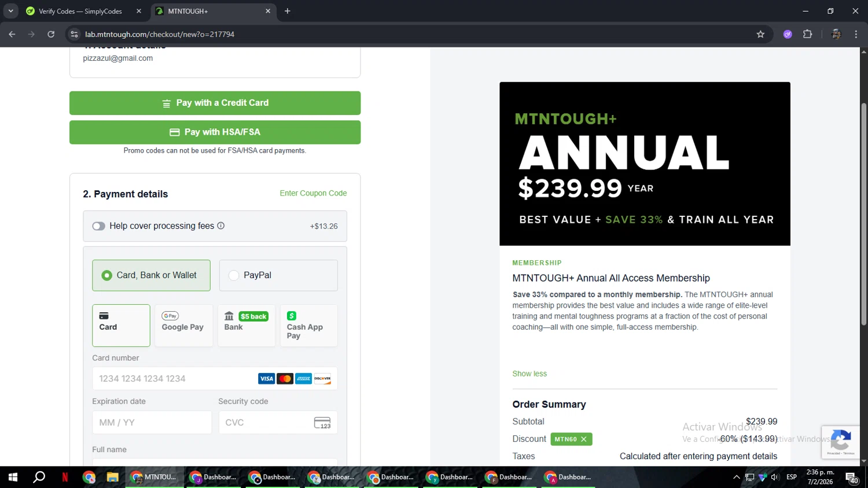868x488 pixels.
Task: Click the $239.99 subtotal amount
Action: pyautogui.click(x=762, y=422)
